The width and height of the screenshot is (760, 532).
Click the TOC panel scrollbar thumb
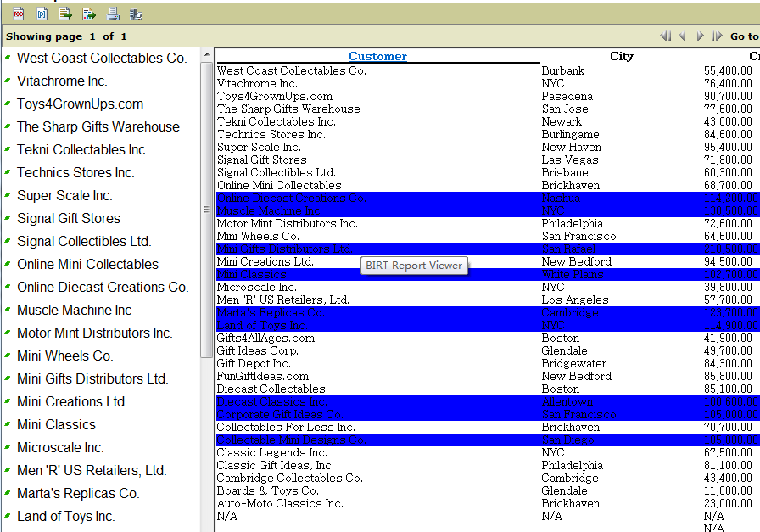coord(206,210)
